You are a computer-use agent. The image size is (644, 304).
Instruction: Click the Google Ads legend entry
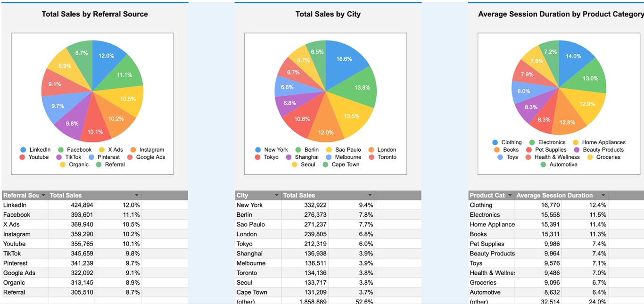(146, 157)
